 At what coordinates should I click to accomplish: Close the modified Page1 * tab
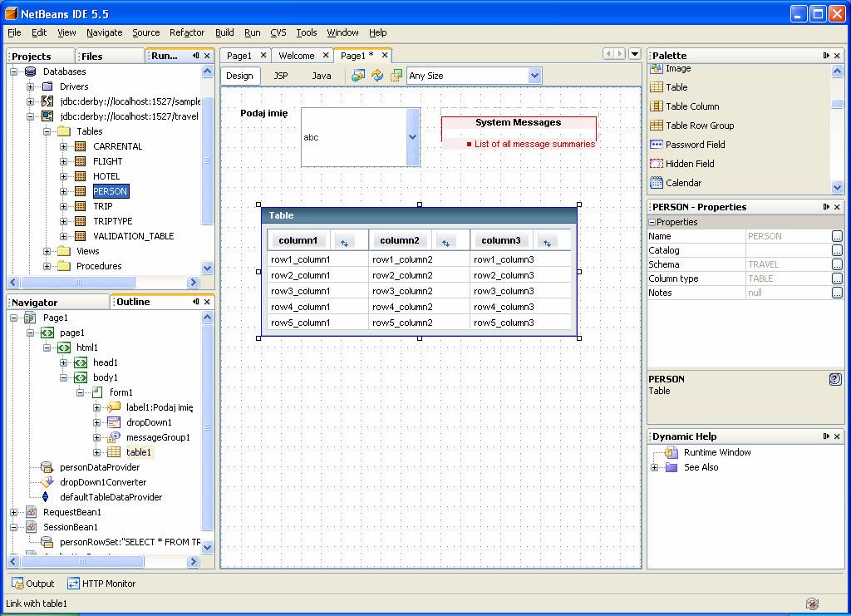tap(384, 55)
